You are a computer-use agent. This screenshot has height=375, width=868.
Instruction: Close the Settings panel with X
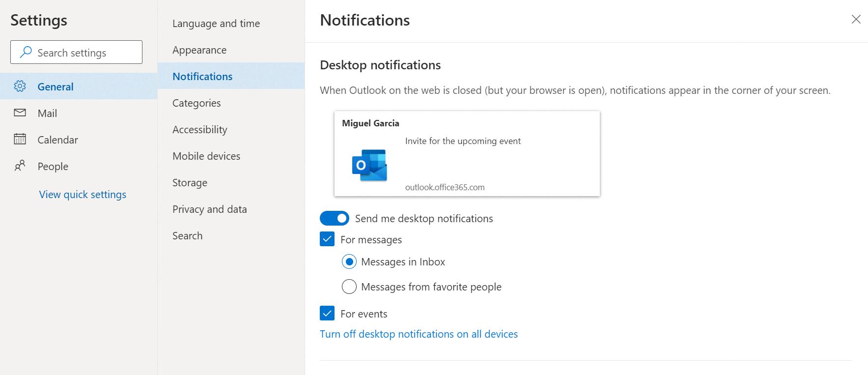pyautogui.click(x=856, y=19)
